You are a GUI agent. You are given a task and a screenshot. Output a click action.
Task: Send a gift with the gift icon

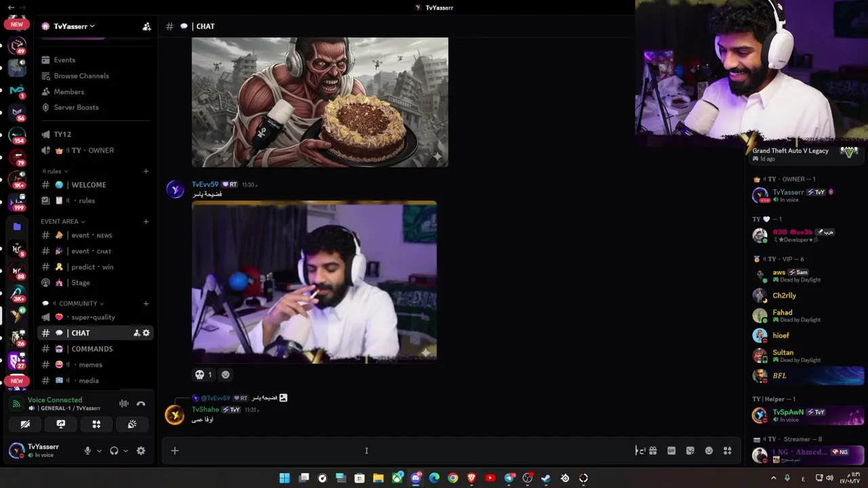(652, 451)
